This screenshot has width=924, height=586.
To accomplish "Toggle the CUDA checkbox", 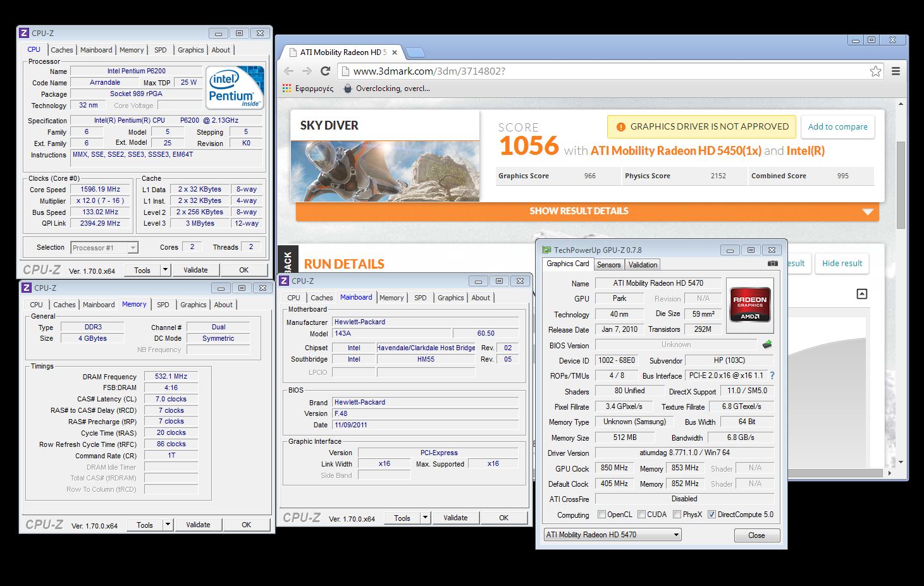I will pos(641,515).
